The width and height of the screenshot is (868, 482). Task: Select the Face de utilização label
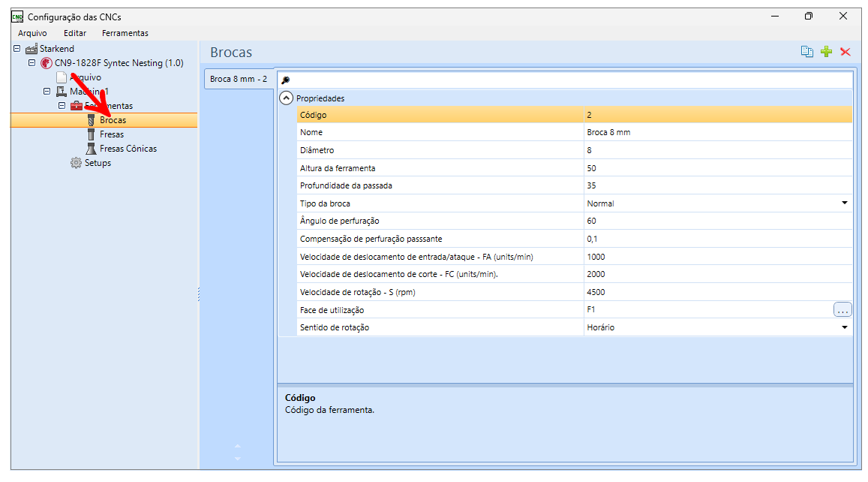(332, 310)
